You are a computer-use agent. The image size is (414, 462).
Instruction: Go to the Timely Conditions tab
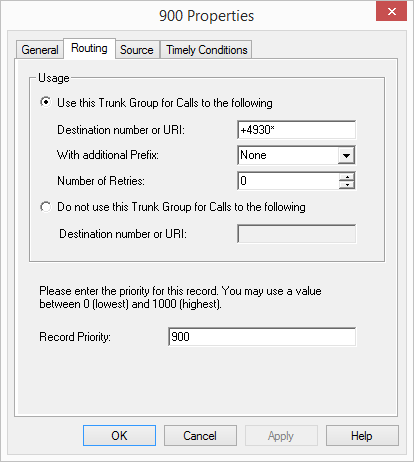coord(207,50)
